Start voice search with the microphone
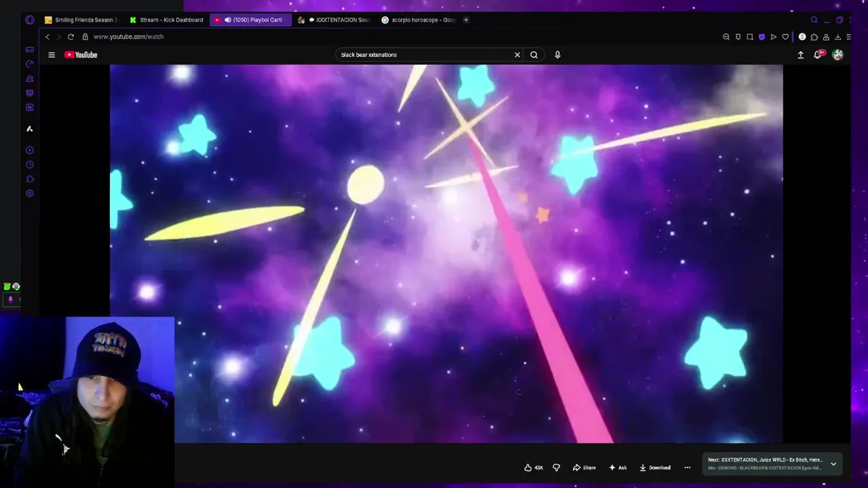This screenshot has height=488, width=868. pyautogui.click(x=557, y=55)
